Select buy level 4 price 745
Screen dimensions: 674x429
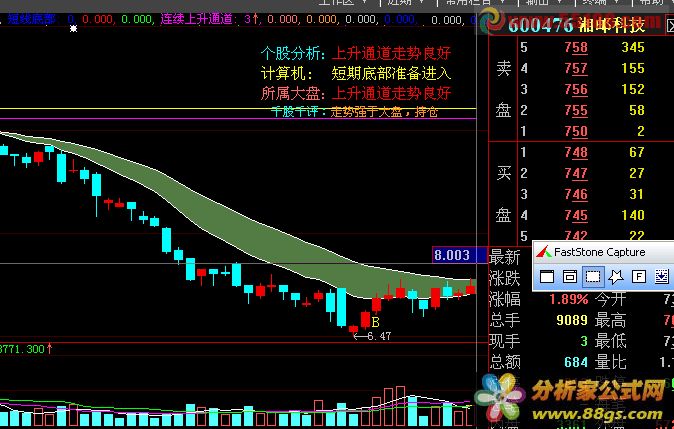(x=576, y=215)
